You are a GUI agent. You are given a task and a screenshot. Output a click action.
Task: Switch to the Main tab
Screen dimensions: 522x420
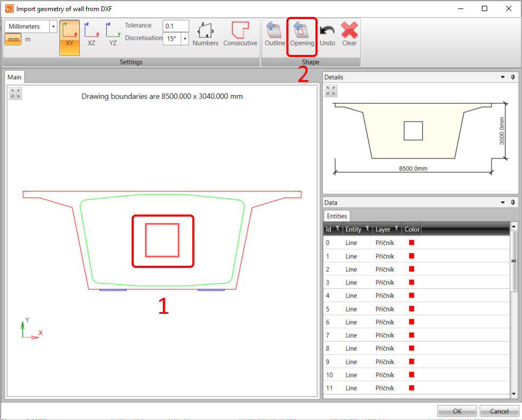pos(14,77)
